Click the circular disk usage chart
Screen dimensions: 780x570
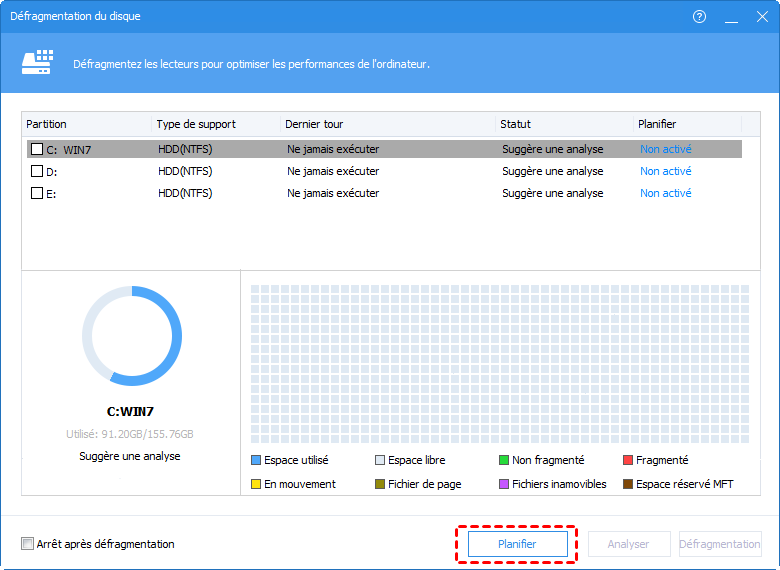tap(132, 336)
